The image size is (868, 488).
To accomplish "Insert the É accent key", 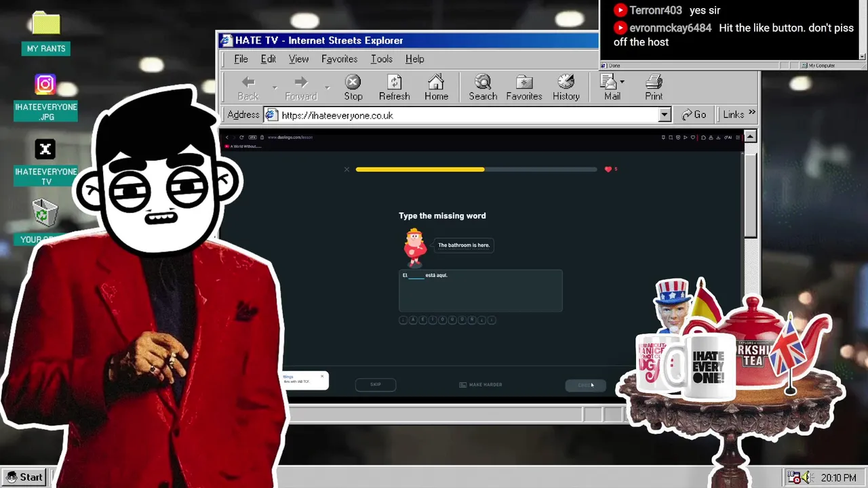I will (422, 319).
